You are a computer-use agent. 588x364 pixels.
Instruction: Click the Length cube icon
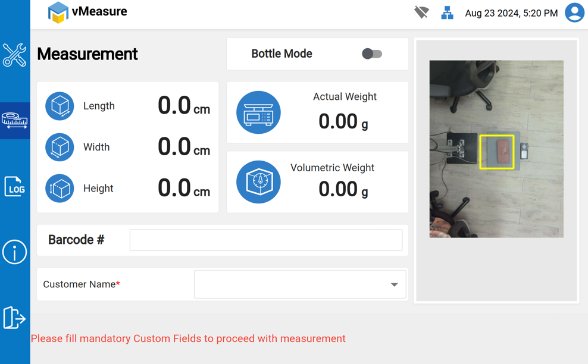tap(60, 106)
